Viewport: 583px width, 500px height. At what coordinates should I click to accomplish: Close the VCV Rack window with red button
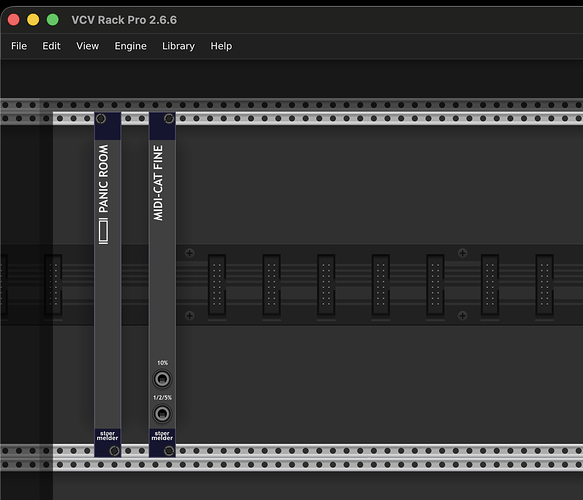(x=14, y=19)
